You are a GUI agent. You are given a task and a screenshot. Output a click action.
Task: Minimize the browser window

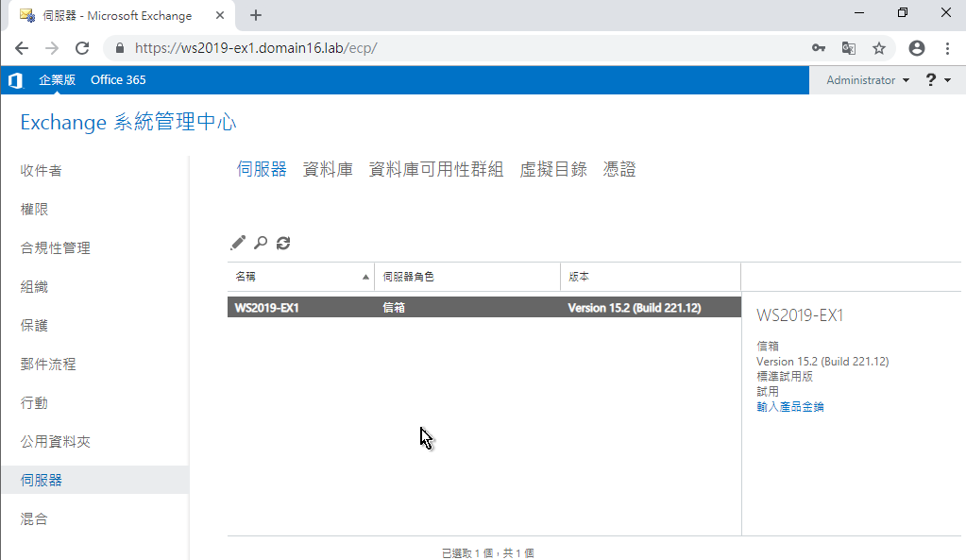(x=859, y=13)
